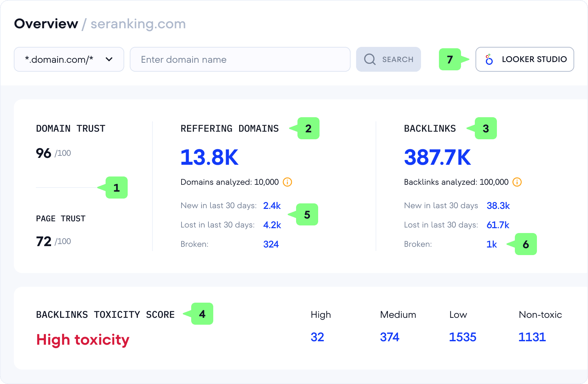Click the Medium column label
Screen dimensions: 588x384
click(398, 315)
